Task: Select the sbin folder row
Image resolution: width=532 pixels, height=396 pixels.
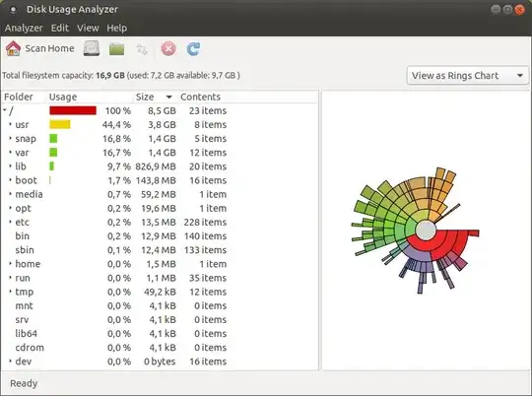Action: [x=161, y=250]
